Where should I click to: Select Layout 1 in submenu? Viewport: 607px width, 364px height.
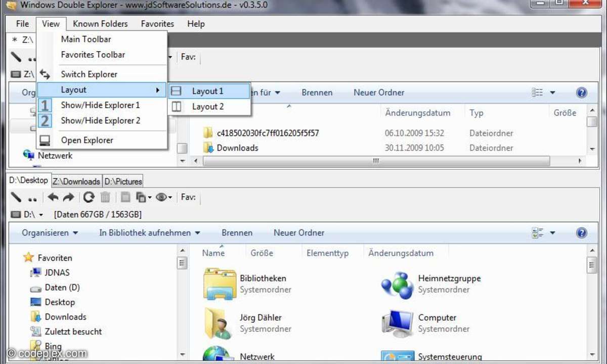[209, 91]
